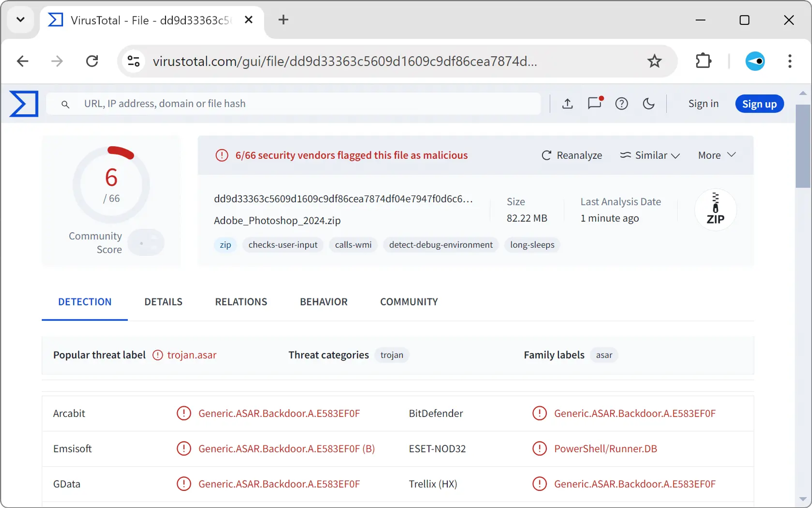Click the Adobe_Photoshop_2024.zip filename
Image resolution: width=812 pixels, height=508 pixels.
[x=277, y=220]
